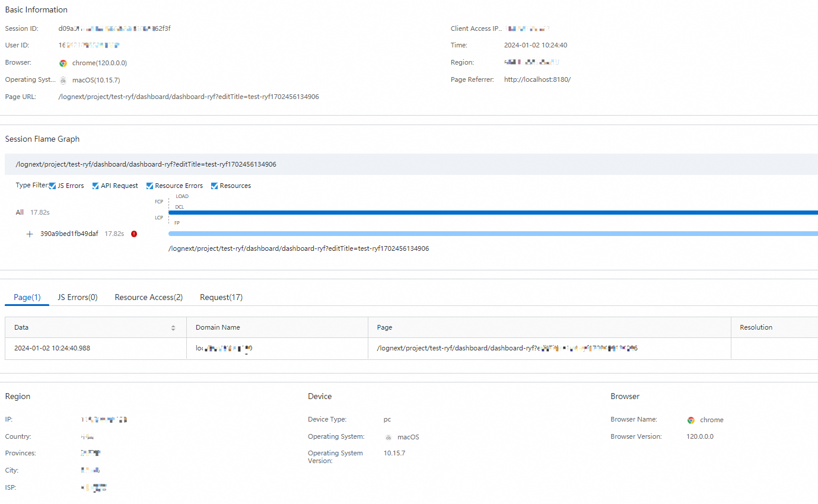Click the Time value 2024-01-02 10:24:40
Image resolution: width=818 pixels, height=504 pixels.
pyautogui.click(x=536, y=45)
